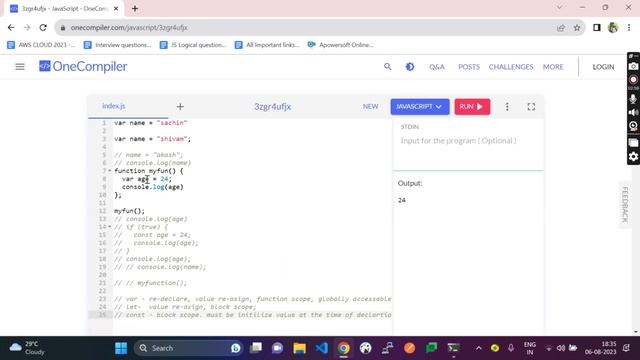Screen dimensions: 640x360
Task: Reload the current page
Action: pyautogui.click(x=43, y=28)
